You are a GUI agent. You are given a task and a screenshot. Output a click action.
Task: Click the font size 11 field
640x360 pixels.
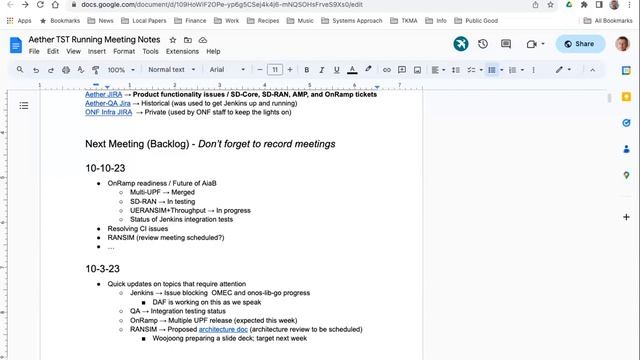click(275, 70)
